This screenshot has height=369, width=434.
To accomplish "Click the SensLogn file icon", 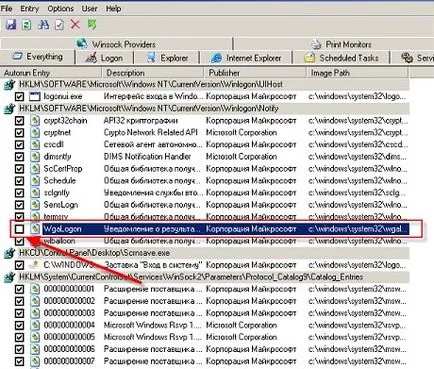I will point(35,205).
